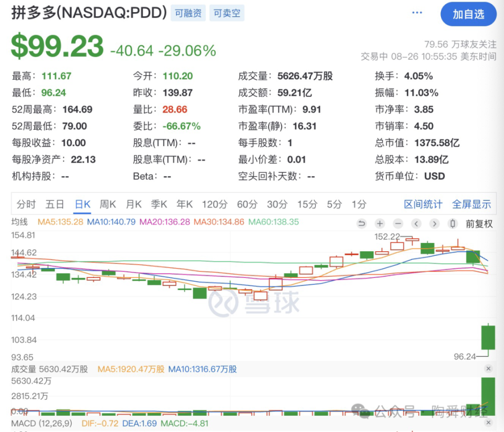This screenshot has height=432, width=504.
Task: Show the 1分 interval chart
Action: click(359, 204)
